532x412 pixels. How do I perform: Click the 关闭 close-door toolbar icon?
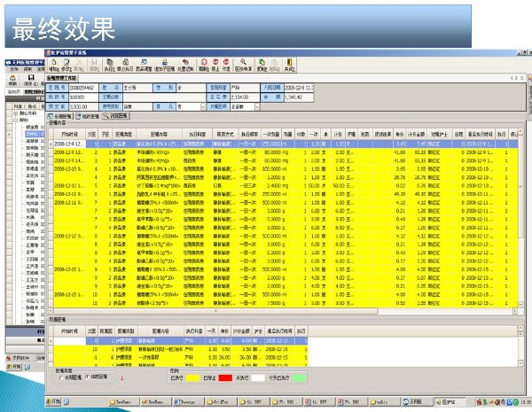pyautogui.click(x=289, y=65)
